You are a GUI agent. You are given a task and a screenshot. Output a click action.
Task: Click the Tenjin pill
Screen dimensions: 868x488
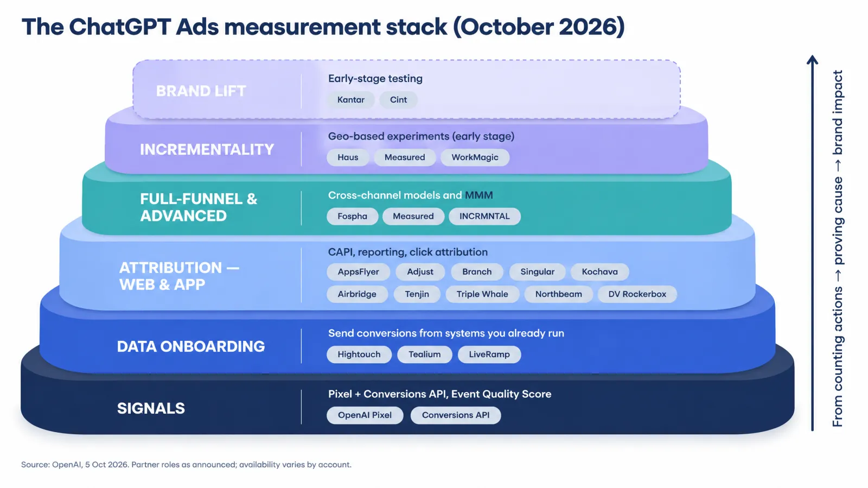click(x=417, y=294)
